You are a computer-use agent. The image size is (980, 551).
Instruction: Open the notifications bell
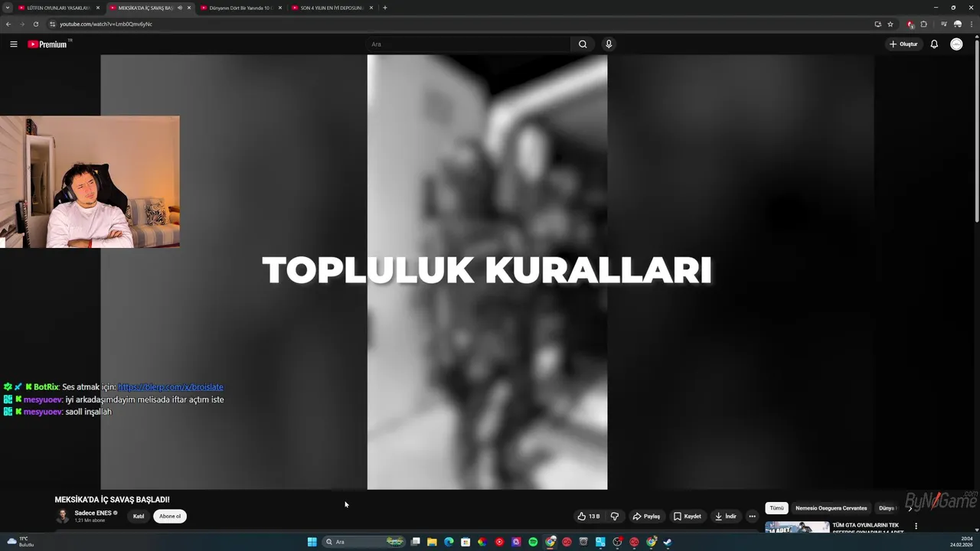click(934, 44)
